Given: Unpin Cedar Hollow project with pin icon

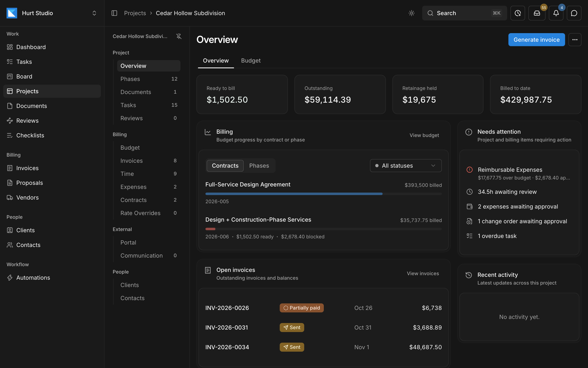Looking at the screenshot, I should click(179, 36).
